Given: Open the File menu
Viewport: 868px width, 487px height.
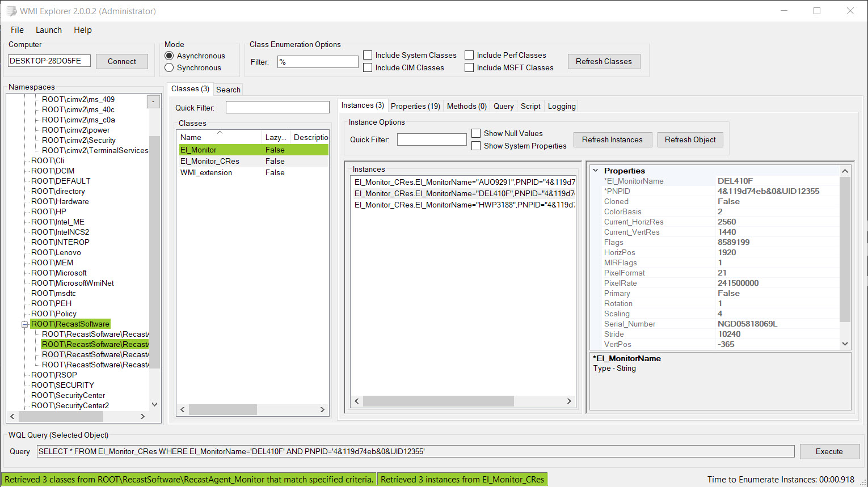Looking at the screenshot, I should (x=18, y=30).
